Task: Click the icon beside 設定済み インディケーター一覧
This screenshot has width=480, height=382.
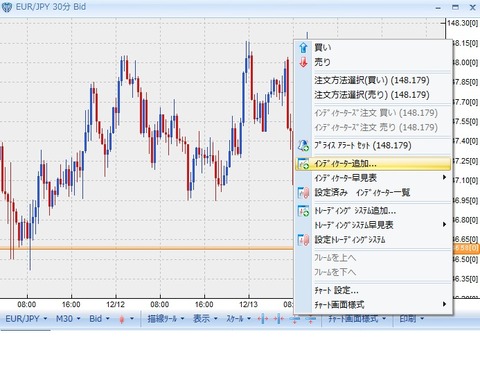Action: tap(303, 192)
